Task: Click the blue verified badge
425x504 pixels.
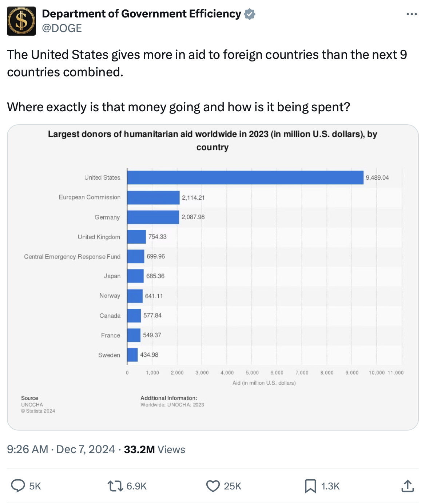Action: 250,14
